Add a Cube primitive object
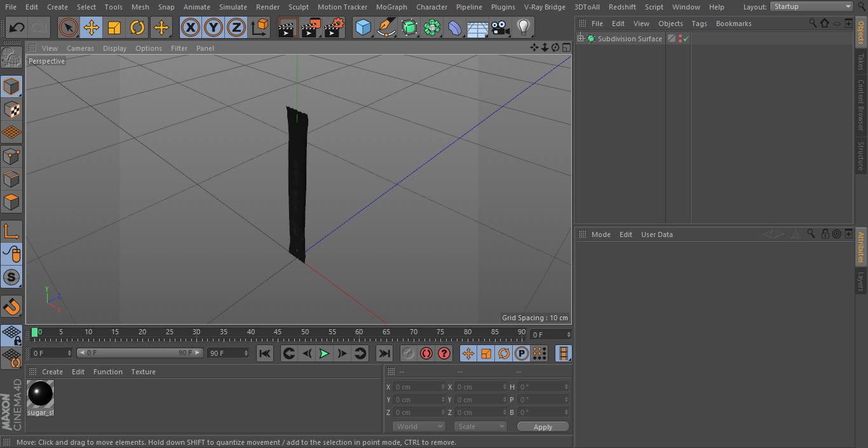The image size is (868, 448). click(x=363, y=27)
